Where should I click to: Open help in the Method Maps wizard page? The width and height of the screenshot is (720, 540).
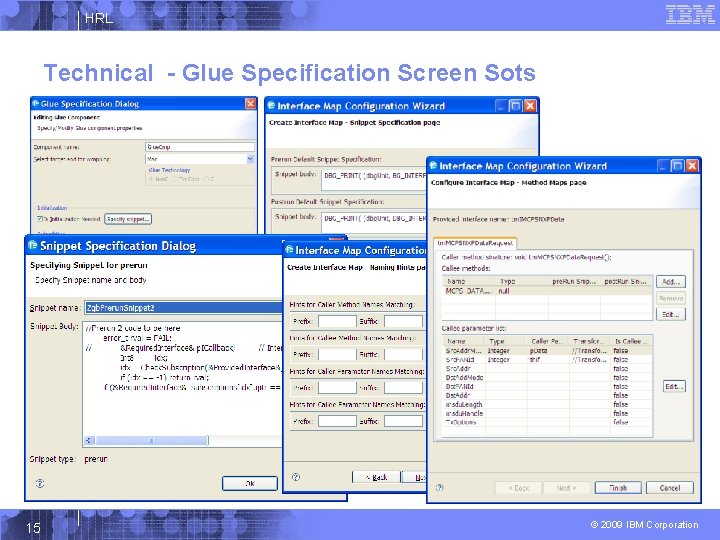(439, 488)
